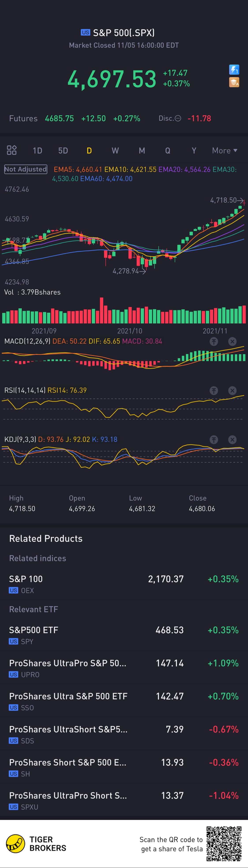Select the daily D chart tab
Image resolution: width=248 pixels, height=868 pixels.
[x=89, y=151]
